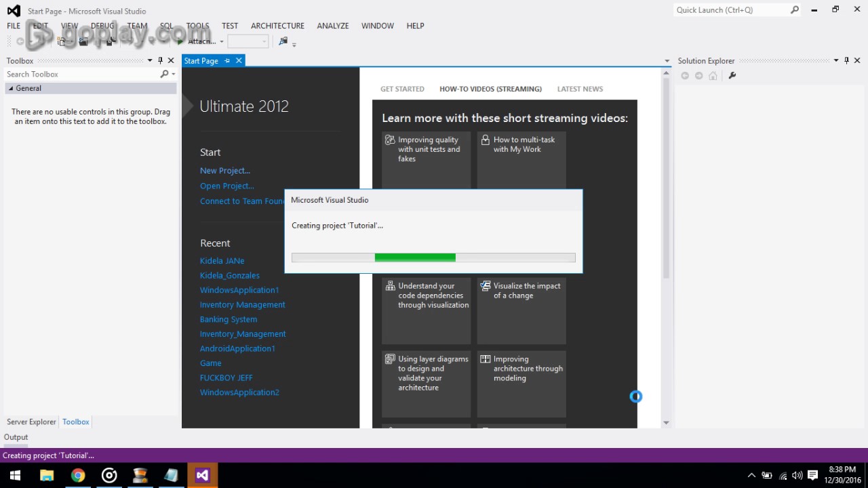Open recent project Kidela_Gonzales
The height and width of the screenshot is (488, 868).
coord(230,275)
